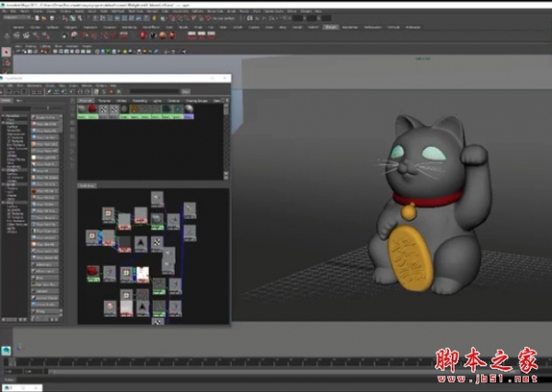
Task: Select the red material swatch in the Materials tab
Action: [x=92, y=110]
